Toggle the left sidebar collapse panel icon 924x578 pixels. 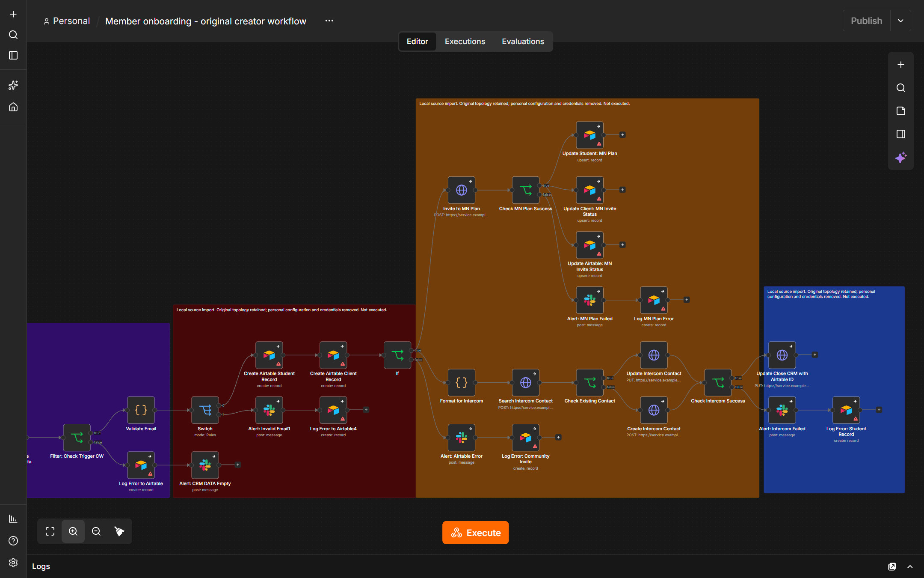point(13,55)
